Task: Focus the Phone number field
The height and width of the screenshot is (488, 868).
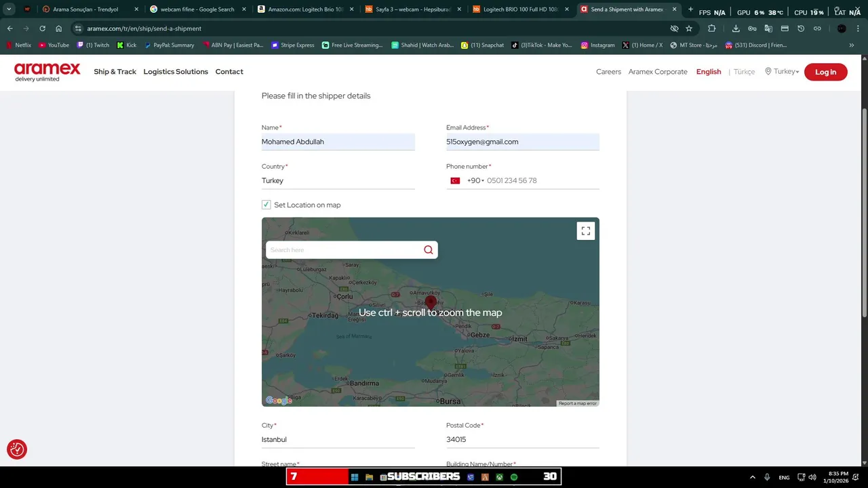Action: tap(542, 180)
